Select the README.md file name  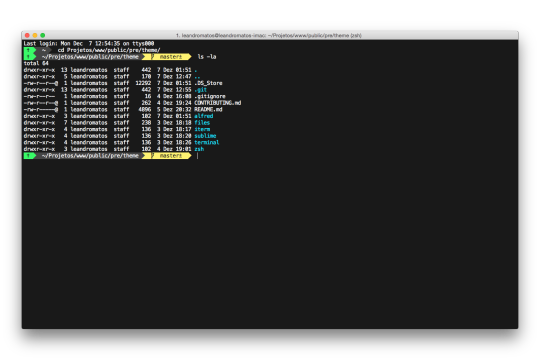coord(208,110)
